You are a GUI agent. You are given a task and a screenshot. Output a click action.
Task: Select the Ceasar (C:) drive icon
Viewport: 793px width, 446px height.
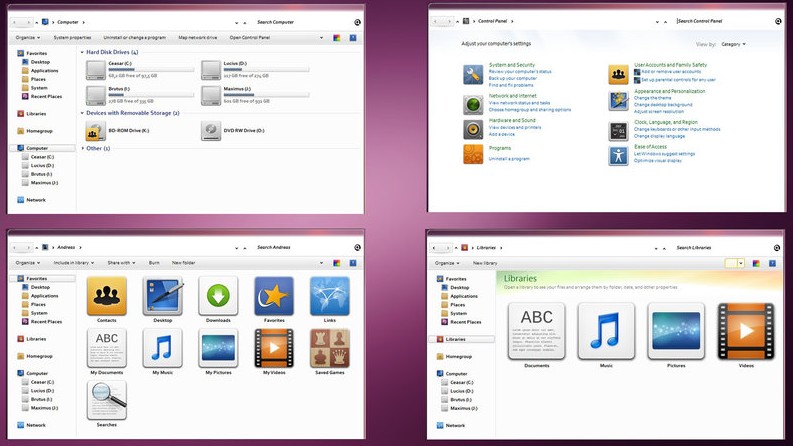coord(96,70)
